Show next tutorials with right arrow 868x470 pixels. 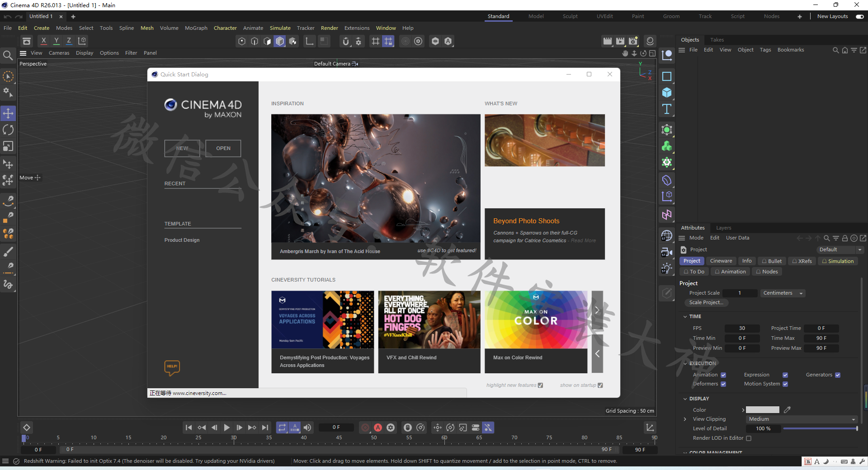click(x=597, y=310)
